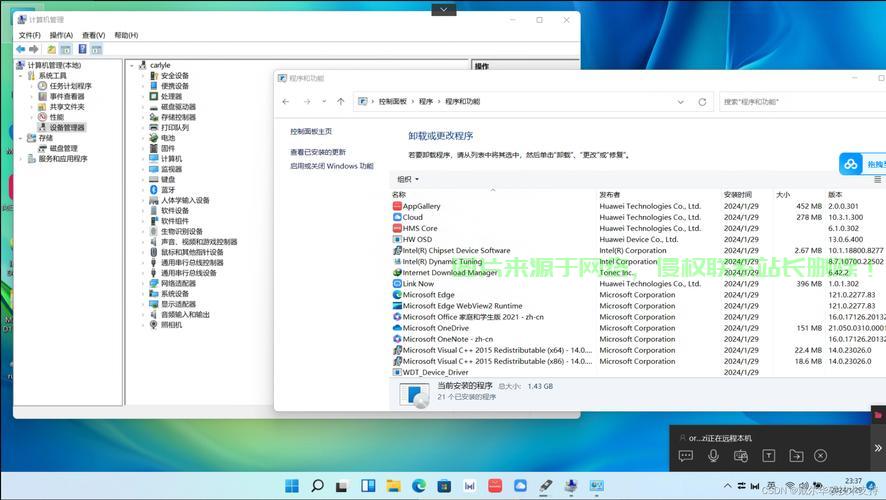Click Forward arrow in Computer Management toolbar
This screenshot has height=500, width=886.
(34, 49)
